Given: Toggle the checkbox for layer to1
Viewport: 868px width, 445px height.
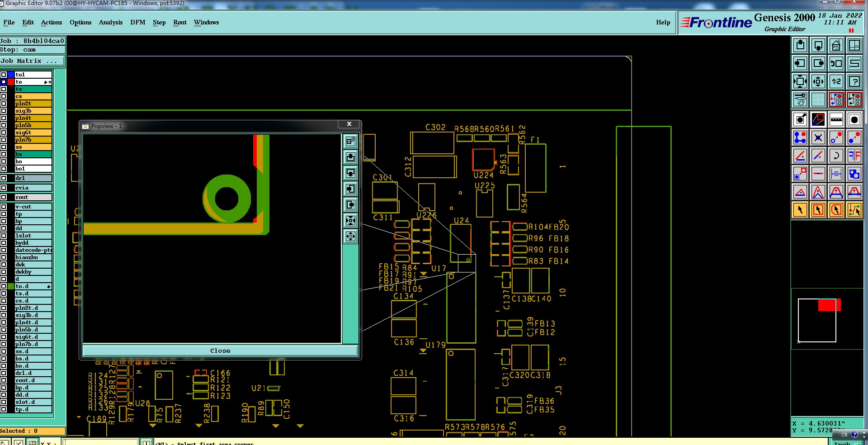Looking at the screenshot, I should coord(4,75).
